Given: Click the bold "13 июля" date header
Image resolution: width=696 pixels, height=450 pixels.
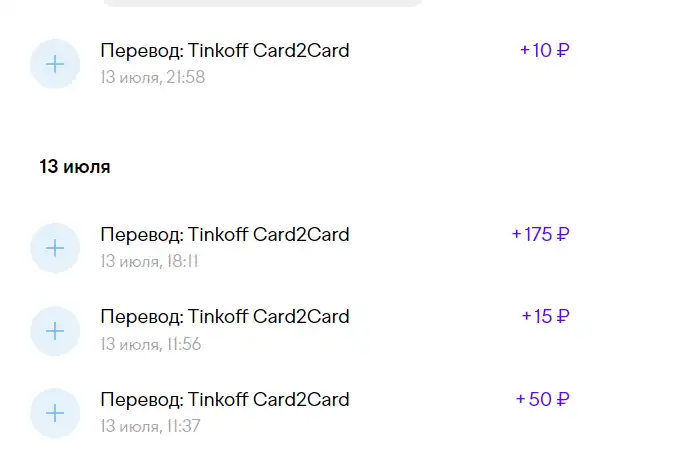Looking at the screenshot, I should click(75, 167).
